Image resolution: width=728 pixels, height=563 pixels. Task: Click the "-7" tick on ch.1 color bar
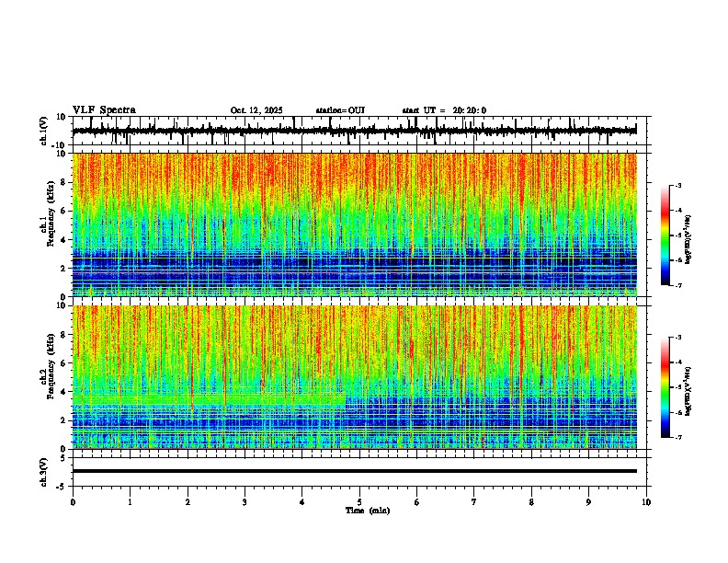point(678,285)
